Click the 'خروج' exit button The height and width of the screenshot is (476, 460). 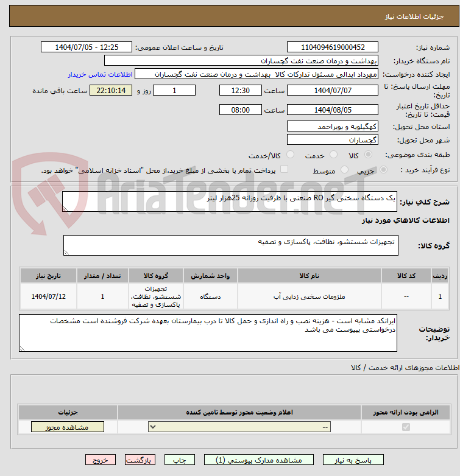click(101, 460)
